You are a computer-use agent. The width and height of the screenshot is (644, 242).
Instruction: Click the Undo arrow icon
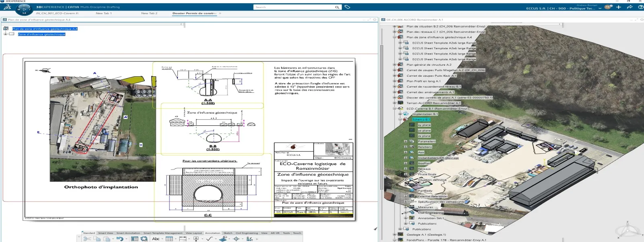point(120,239)
